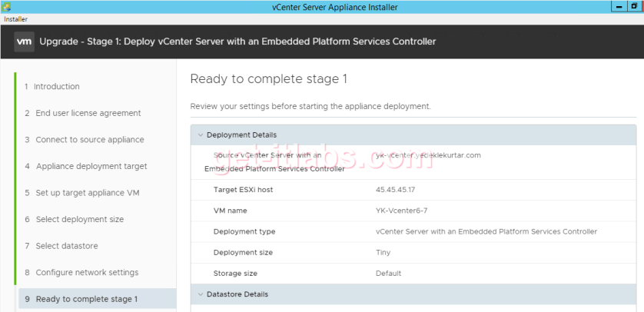This screenshot has width=644, height=312.
Task: Select End user license agreement step
Action: click(88, 113)
